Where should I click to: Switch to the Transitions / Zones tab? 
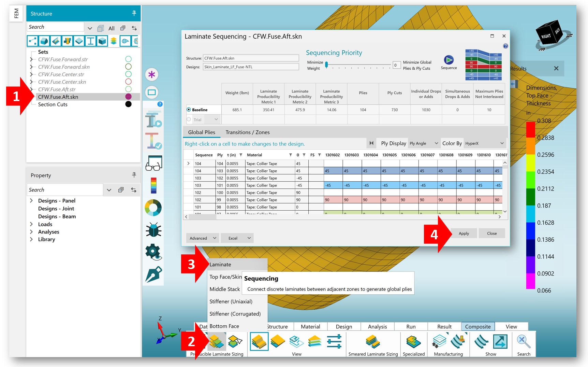(248, 132)
